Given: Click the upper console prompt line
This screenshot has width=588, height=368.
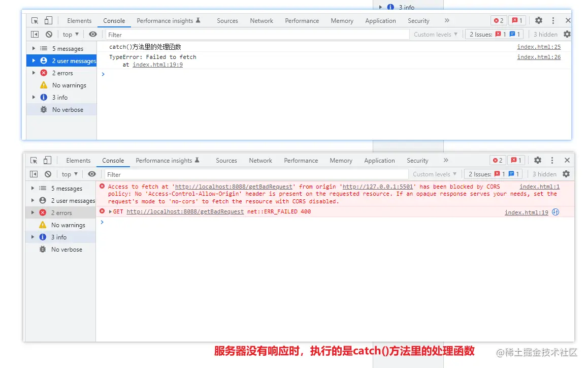Looking at the screenshot, I should pos(334,74).
